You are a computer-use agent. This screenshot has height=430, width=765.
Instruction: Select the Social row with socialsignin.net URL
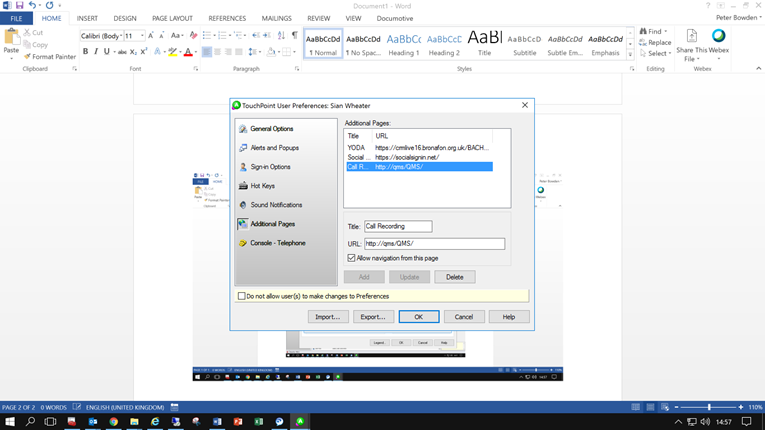point(420,157)
